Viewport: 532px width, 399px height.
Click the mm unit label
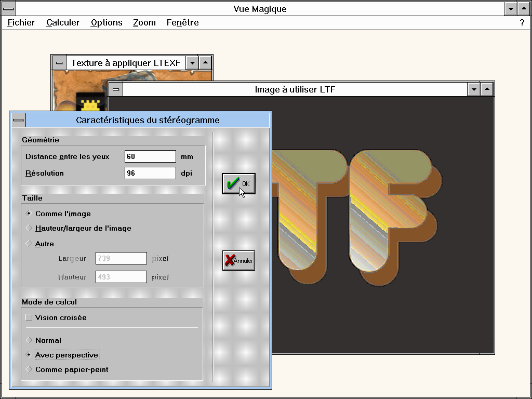187,157
